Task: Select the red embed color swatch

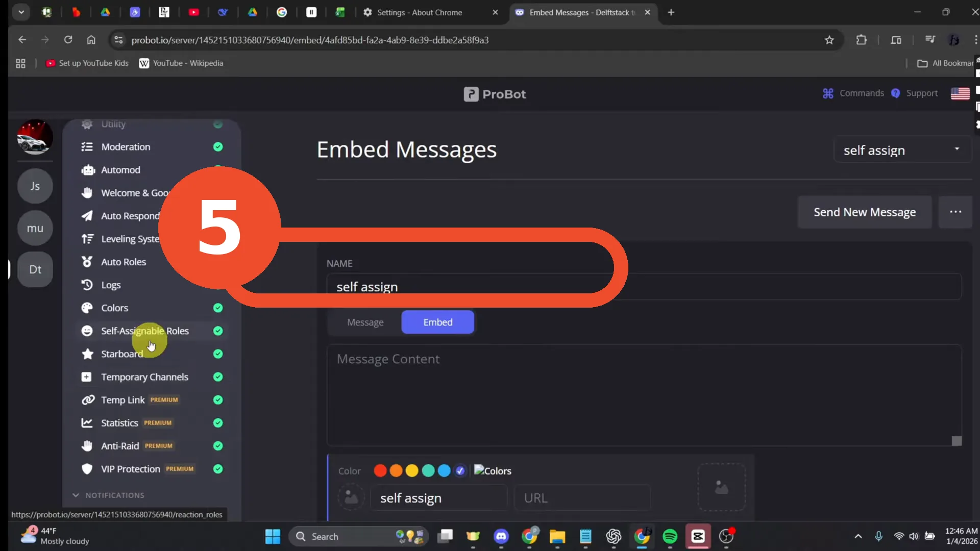Action: tap(380, 470)
